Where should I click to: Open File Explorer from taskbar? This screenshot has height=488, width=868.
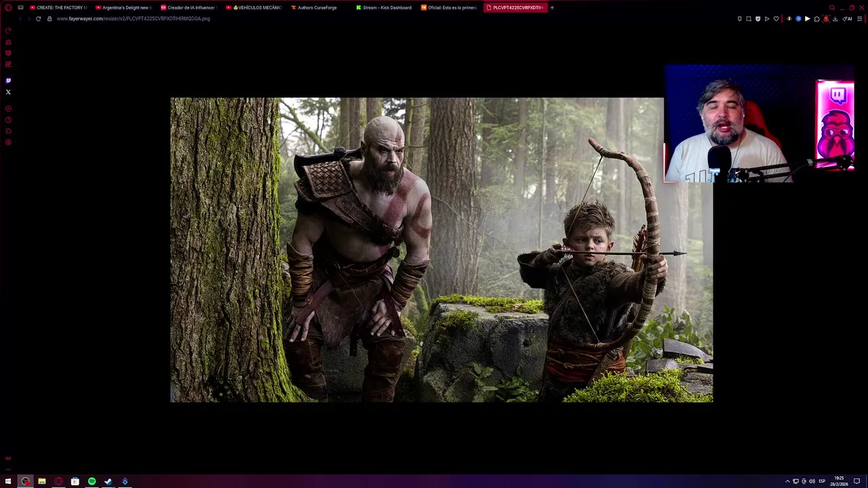click(41, 481)
